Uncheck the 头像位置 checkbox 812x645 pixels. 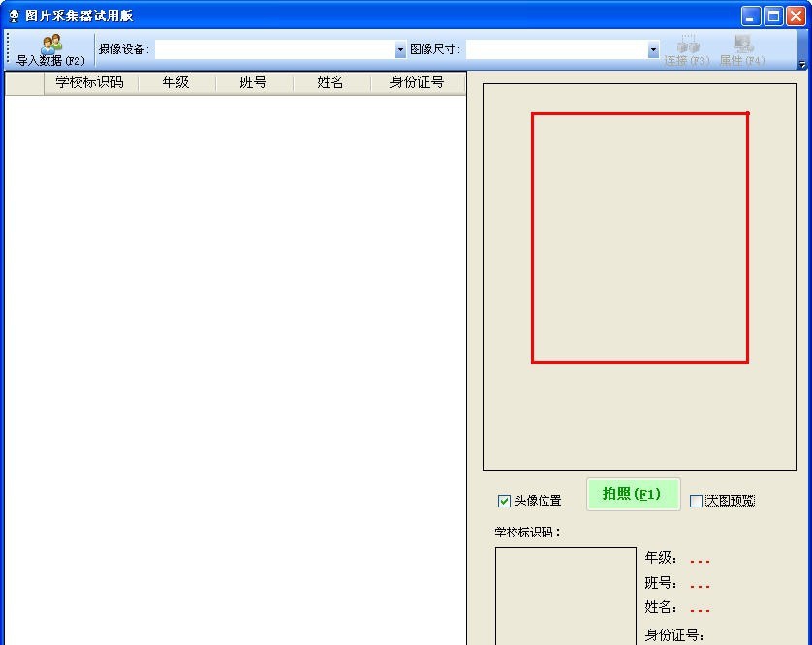tap(504, 501)
